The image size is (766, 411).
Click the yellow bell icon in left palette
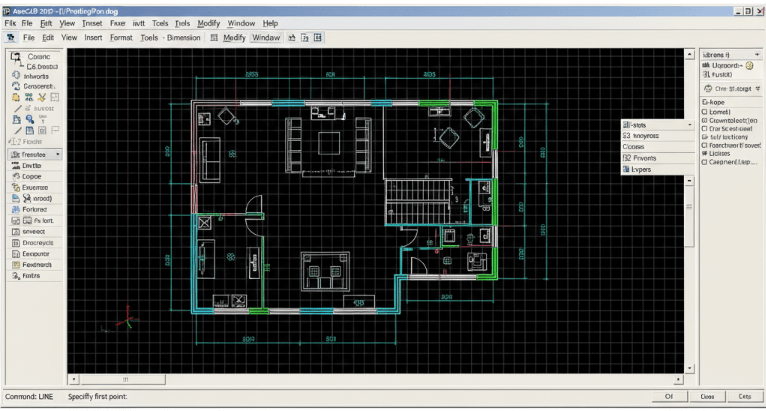tap(16, 97)
